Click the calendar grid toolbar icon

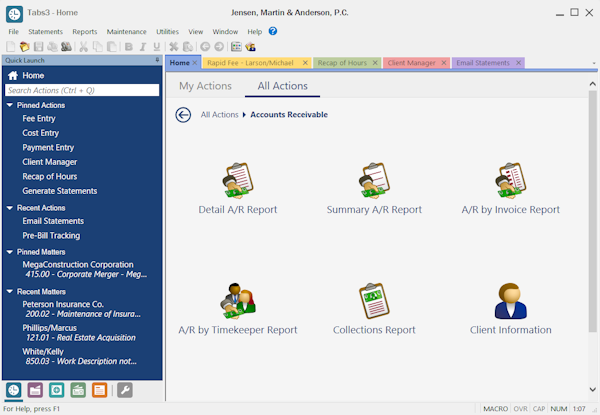(x=236, y=47)
